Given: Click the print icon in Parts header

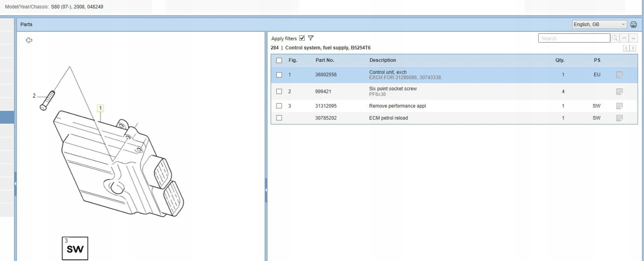Looking at the screenshot, I should click(633, 25).
